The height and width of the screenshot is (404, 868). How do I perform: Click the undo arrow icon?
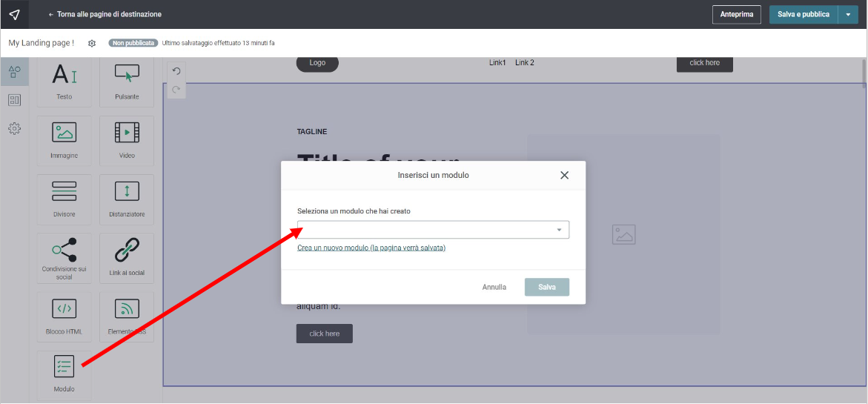tap(176, 71)
